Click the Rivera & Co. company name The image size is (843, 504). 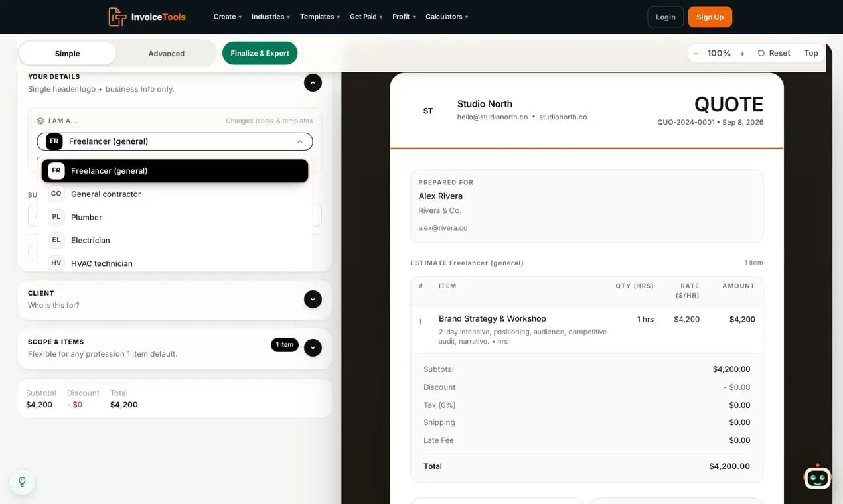440,210
